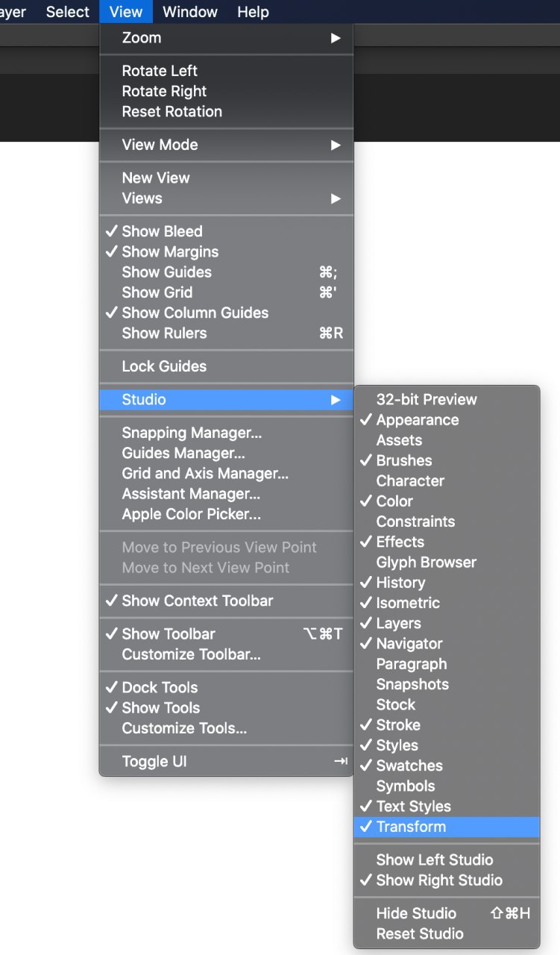Hide the Transform studio panel

pos(411,827)
